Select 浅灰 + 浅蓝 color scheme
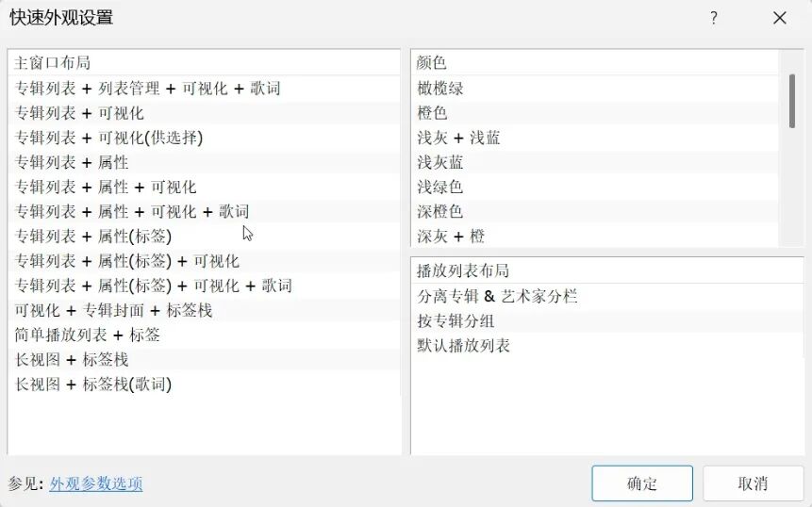This screenshot has height=507, width=812. click(x=458, y=138)
